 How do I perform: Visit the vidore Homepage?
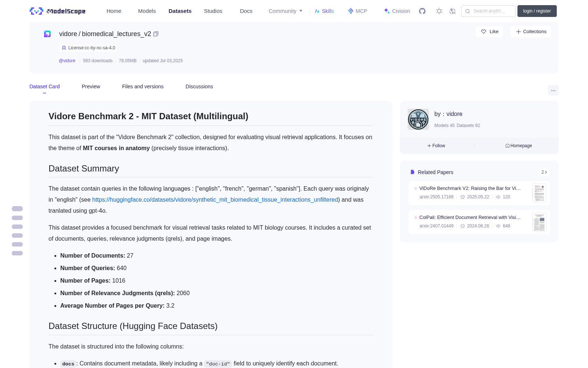[519, 146]
